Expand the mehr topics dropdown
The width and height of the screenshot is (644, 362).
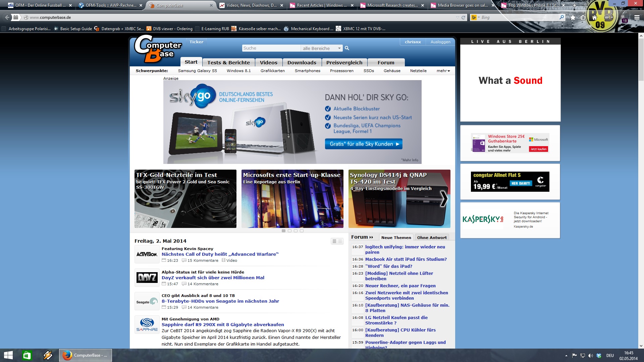443,71
